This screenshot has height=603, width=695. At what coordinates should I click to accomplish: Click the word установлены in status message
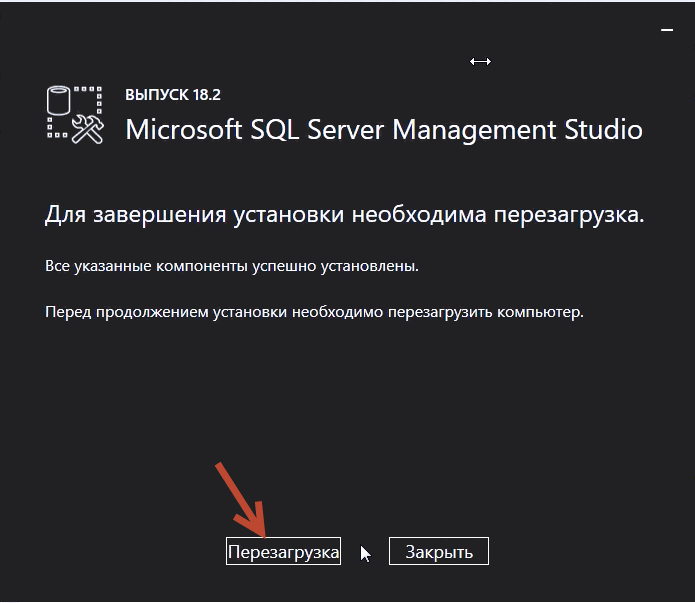(368, 266)
